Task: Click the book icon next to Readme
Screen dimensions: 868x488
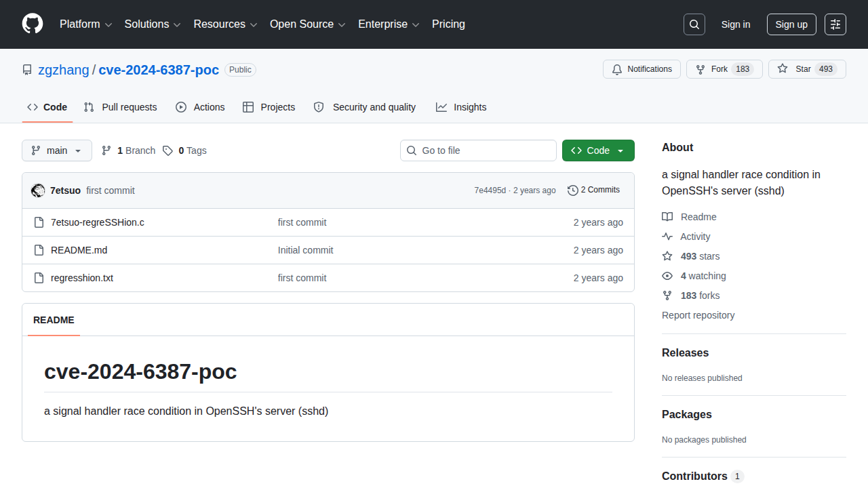Action: coord(667,217)
